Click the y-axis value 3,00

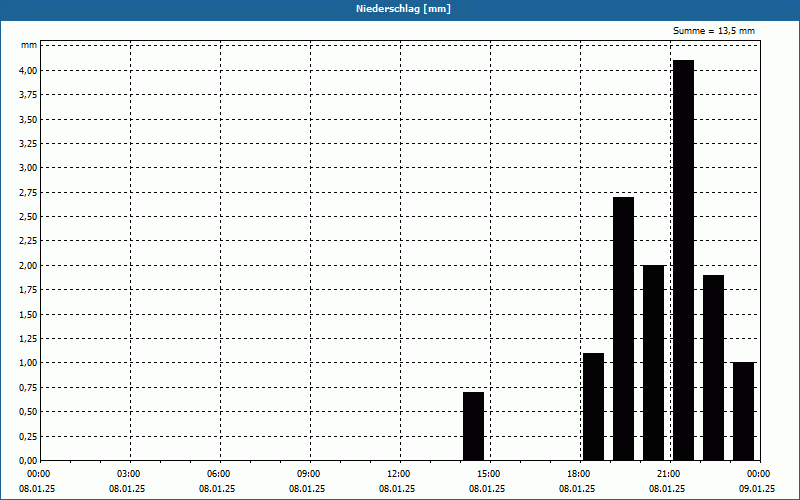point(29,168)
